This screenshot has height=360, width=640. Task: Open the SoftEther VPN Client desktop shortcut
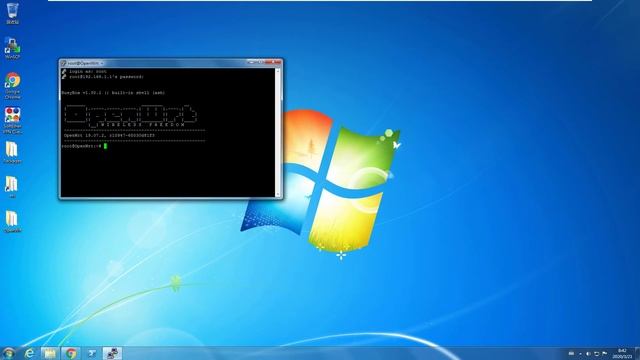tap(13, 120)
